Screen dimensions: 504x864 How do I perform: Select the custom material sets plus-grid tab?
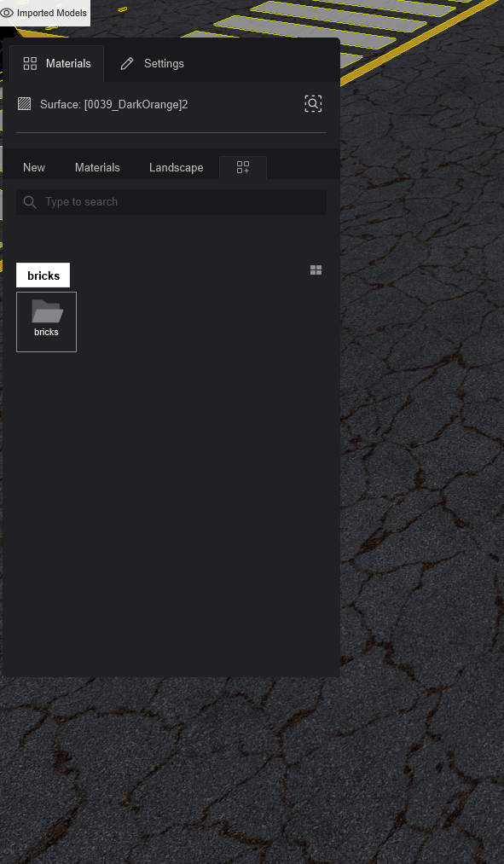coord(243,167)
